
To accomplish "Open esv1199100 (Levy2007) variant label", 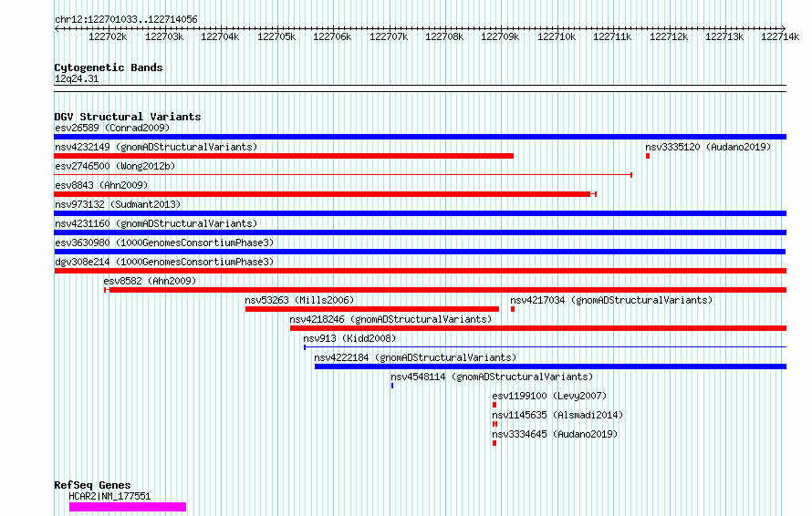I will (x=549, y=396).
